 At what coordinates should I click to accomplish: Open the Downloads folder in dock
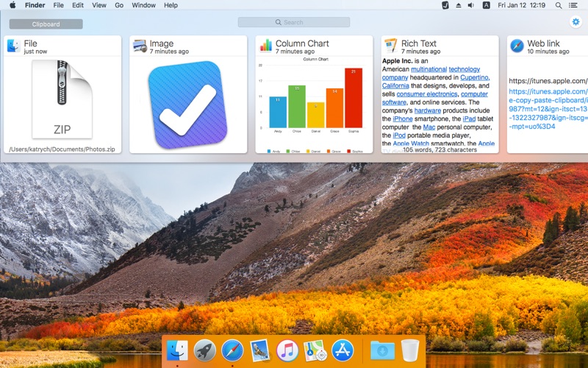click(382, 350)
